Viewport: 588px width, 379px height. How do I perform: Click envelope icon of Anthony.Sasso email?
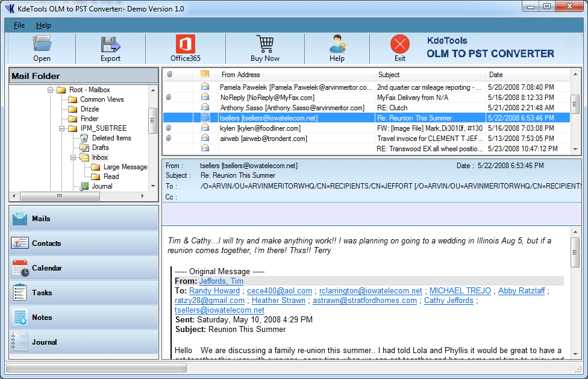point(205,108)
